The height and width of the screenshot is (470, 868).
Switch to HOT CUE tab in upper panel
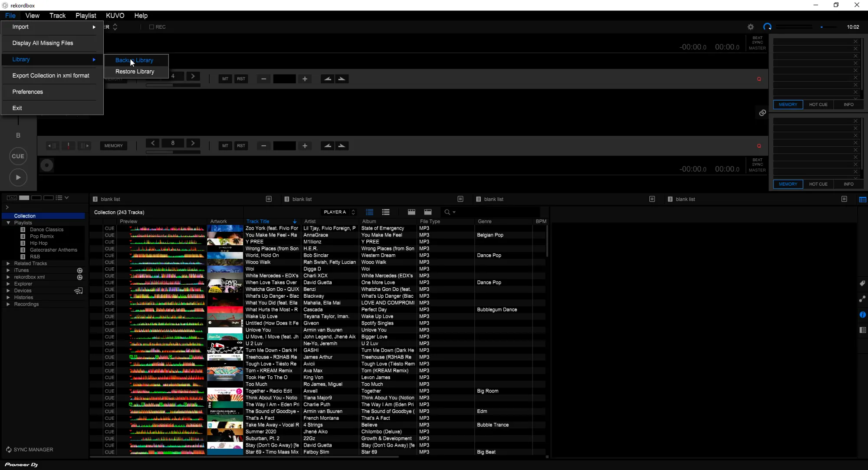point(818,105)
